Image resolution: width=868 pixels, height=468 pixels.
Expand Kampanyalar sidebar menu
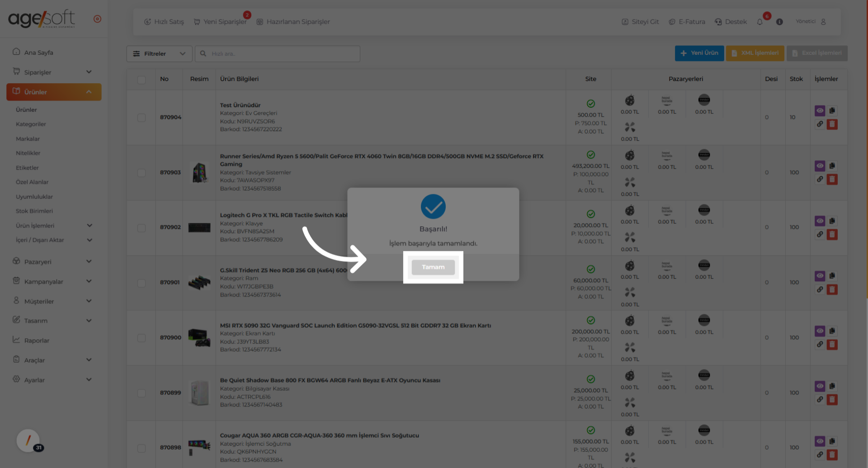tap(53, 281)
